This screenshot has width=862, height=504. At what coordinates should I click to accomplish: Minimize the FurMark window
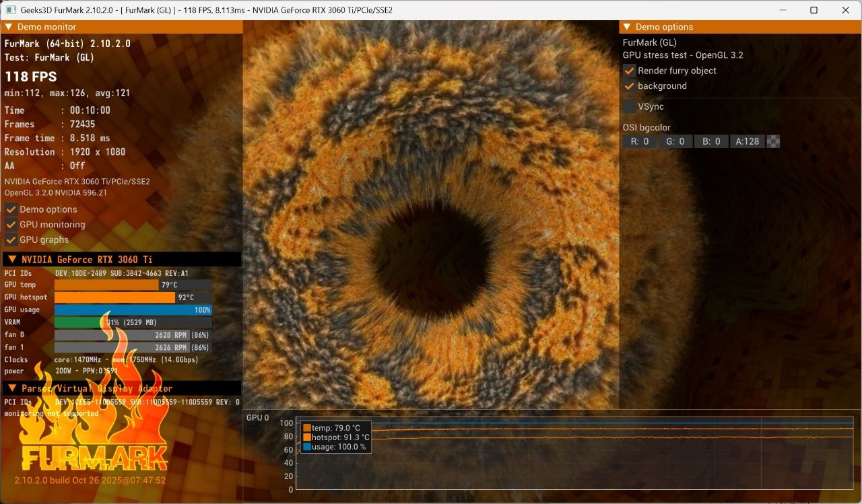pyautogui.click(x=783, y=10)
